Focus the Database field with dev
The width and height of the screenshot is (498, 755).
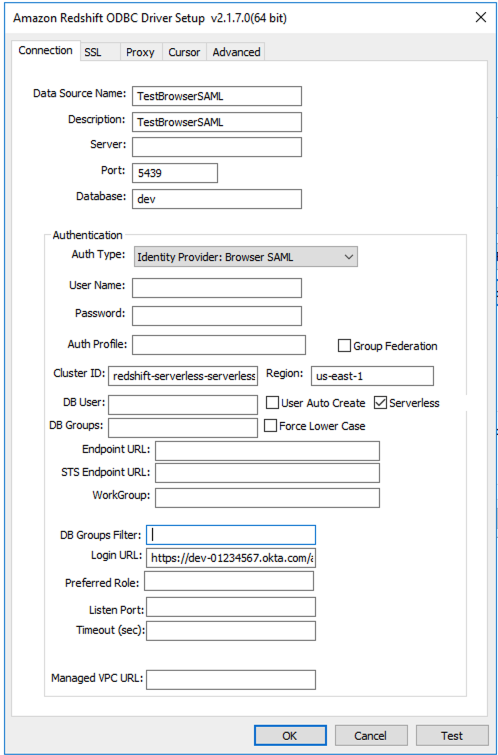(x=217, y=199)
